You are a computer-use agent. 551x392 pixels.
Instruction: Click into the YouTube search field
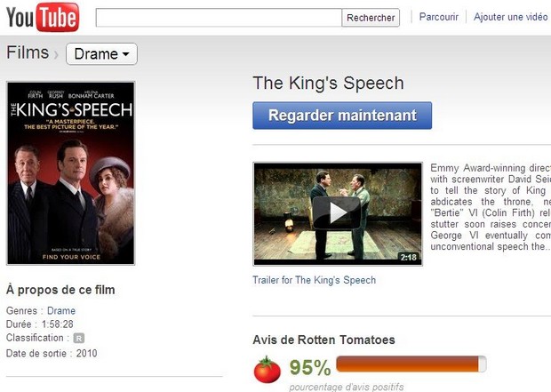pyautogui.click(x=219, y=18)
